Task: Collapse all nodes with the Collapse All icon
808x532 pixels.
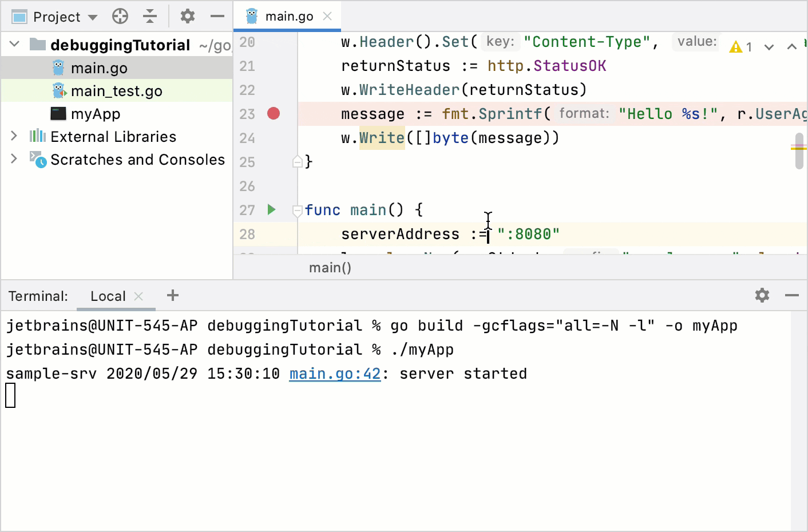Action: (150, 16)
